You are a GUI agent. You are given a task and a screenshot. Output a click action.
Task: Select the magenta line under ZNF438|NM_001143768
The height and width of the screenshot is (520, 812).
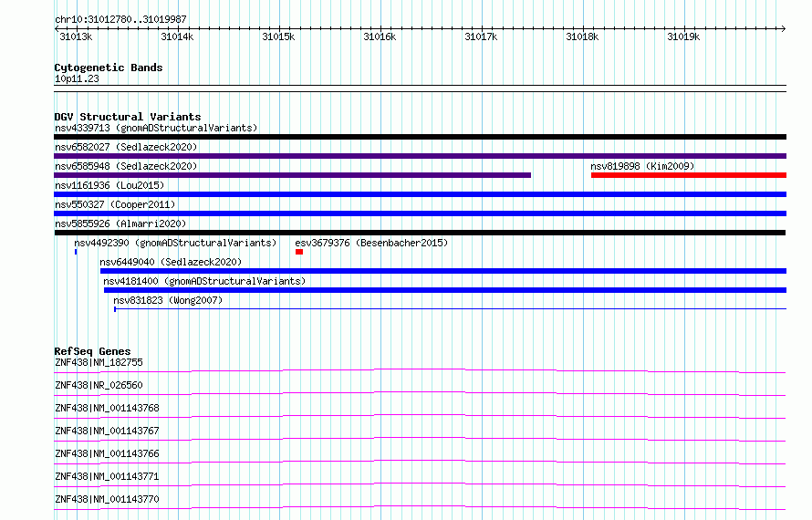pyautogui.click(x=420, y=416)
